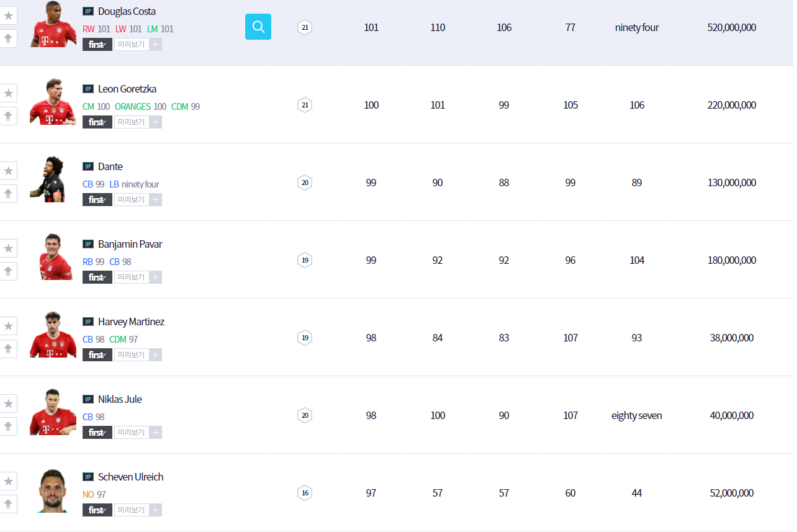Screen dimensions: 797x532
Task: Expand the plus button in Scheven Ulreich's row
Action: (155, 510)
